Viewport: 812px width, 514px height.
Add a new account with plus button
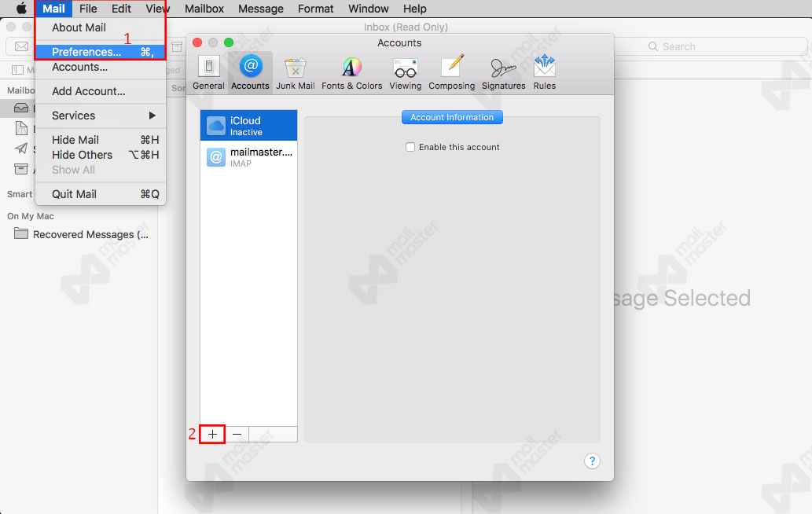pyautogui.click(x=212, y=435)
